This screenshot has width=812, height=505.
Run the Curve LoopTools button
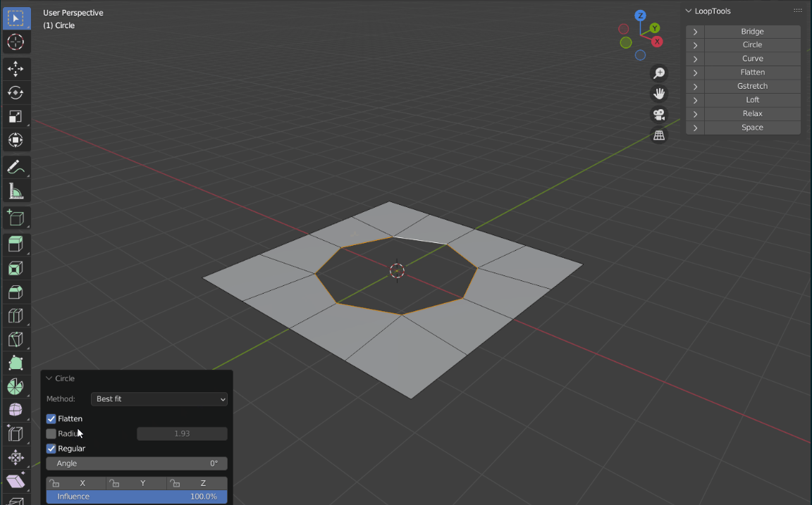coord(753,59)
